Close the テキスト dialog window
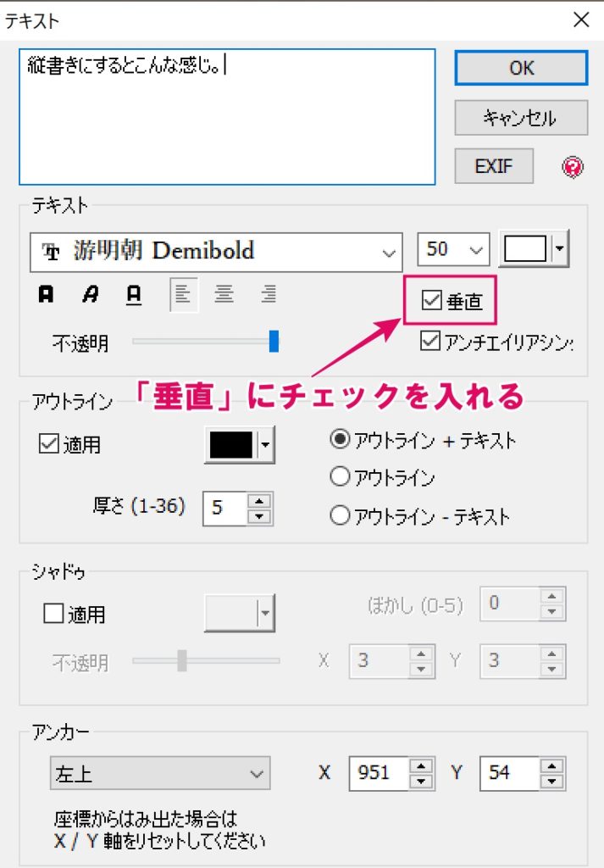The image size is (604, 868). [x=581, y=20]
